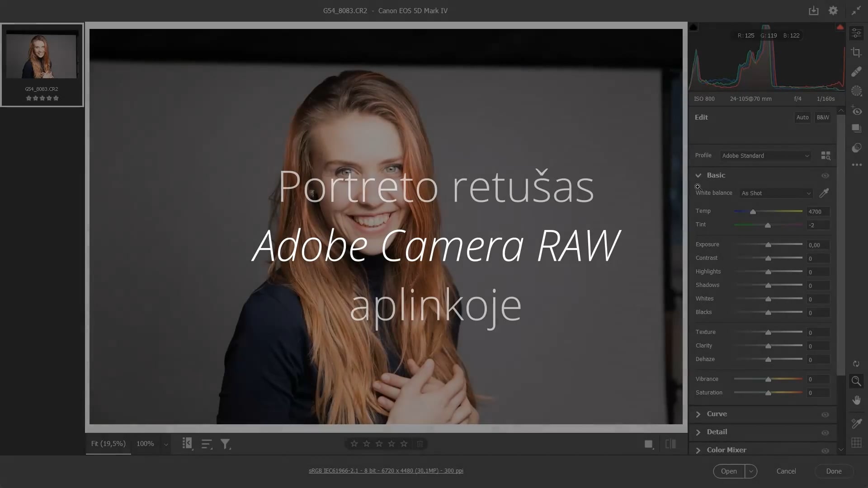
Task: Click the Exposure value field 0,00
Action: (x=818, y=245)
